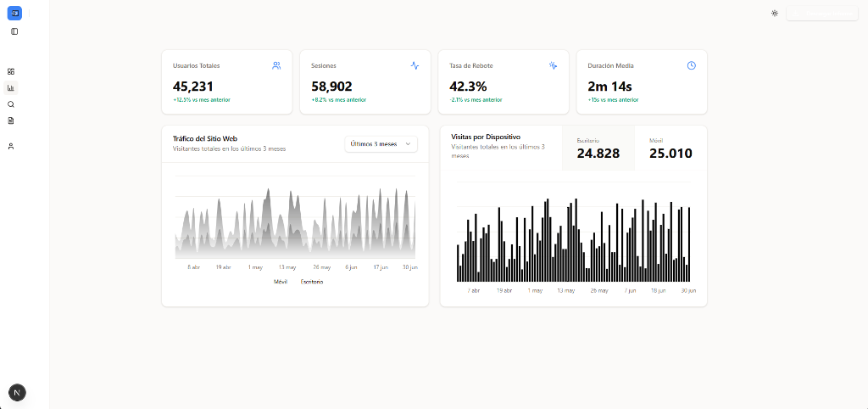This screenshot has width=868, height=409.
Task: Select the bar chart analytics sidebar icon
Action: 11,87
